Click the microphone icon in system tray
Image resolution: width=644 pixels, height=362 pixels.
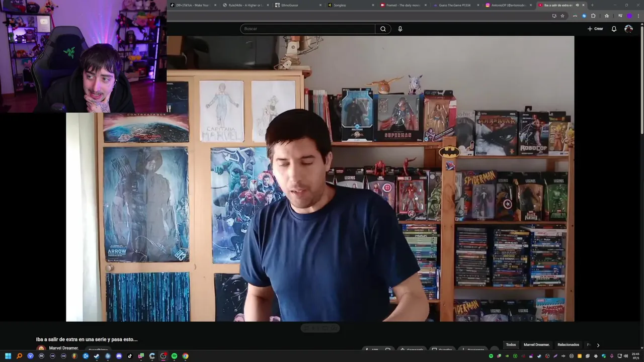pyautogui.click(x=611, y=356)
